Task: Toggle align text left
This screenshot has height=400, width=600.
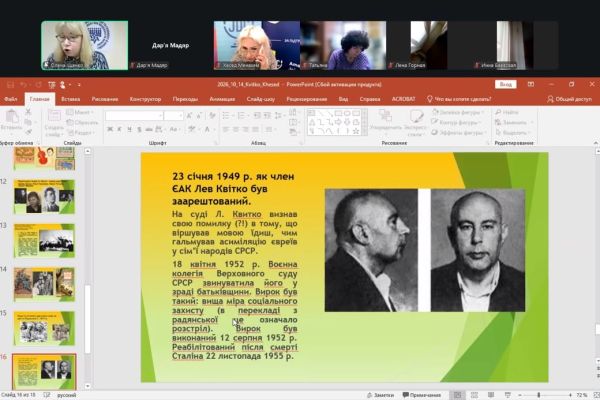Action: (x=226, y=129)
